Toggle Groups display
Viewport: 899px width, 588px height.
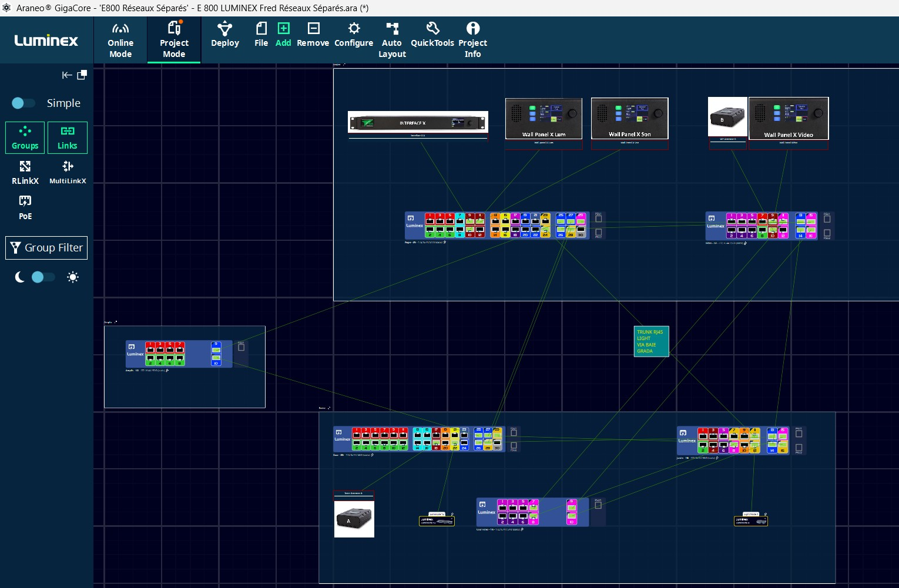[25, 137]
